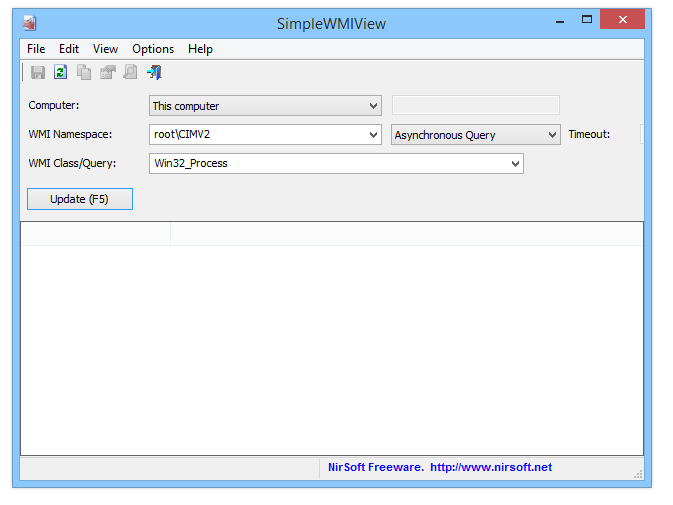Click the Find magnifier toolbar icon
This screenshot has height=505, width=673.
[130, 72]
